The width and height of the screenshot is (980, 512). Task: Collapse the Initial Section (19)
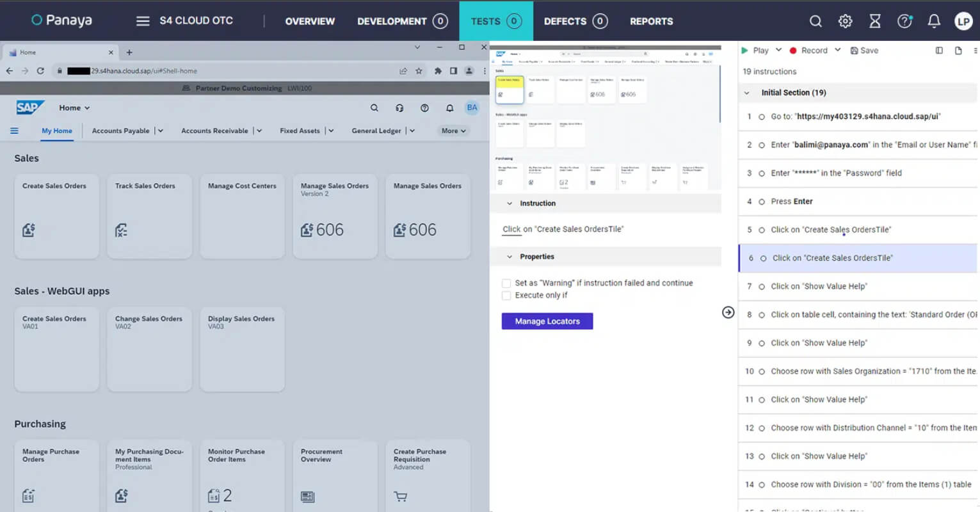click(746, 93)
